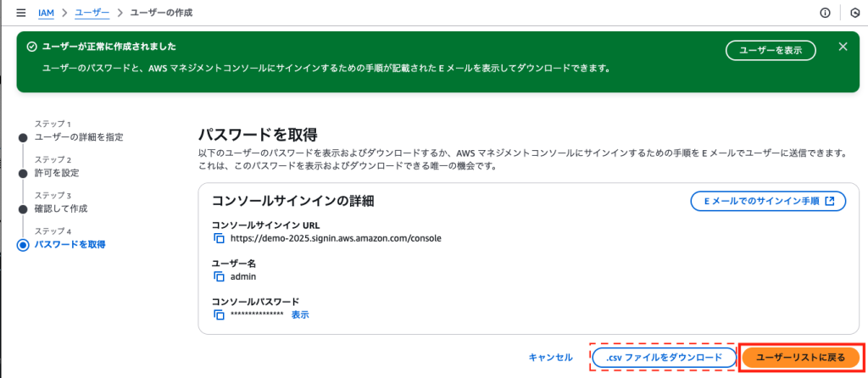Copy the console password
Screen dimensions: 868x378
point(220,314)
